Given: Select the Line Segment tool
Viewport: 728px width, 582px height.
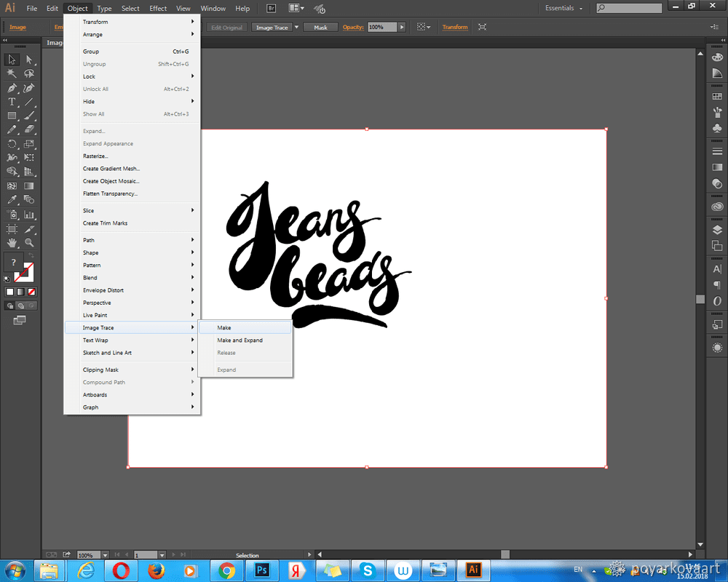Looking at the screenshot, I should 29,102.
